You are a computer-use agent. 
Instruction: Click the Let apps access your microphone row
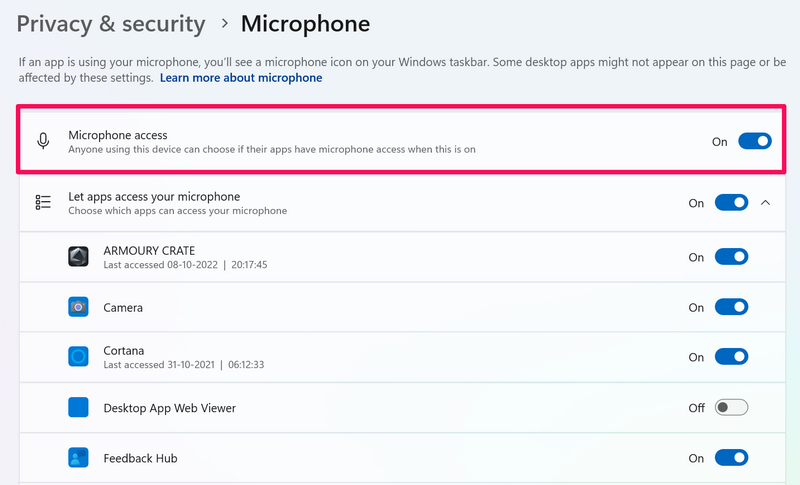point(350,203)
